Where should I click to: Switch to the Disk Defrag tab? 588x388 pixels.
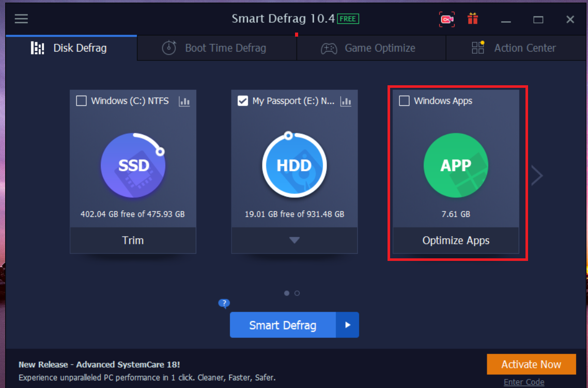click(71, 48)
